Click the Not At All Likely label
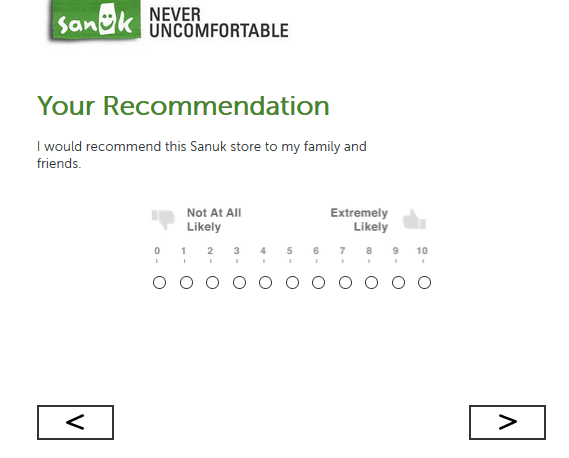 tap(214, 220)
